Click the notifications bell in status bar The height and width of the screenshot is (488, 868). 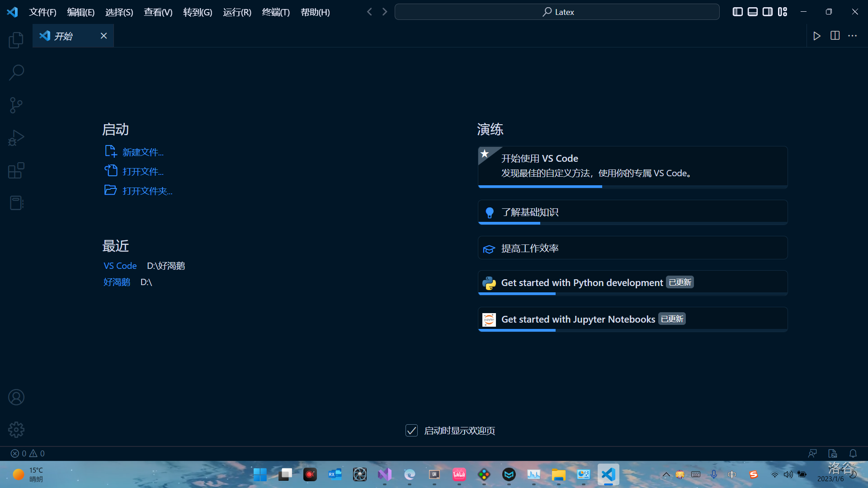click(x=853, y=453)
